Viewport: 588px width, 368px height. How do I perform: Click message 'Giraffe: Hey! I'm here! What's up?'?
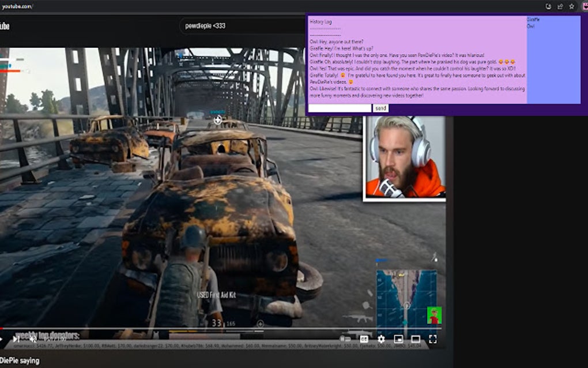[341, 48]
